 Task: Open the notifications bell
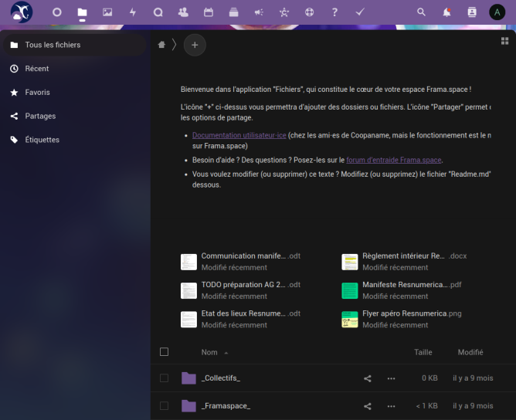[446, 12]
